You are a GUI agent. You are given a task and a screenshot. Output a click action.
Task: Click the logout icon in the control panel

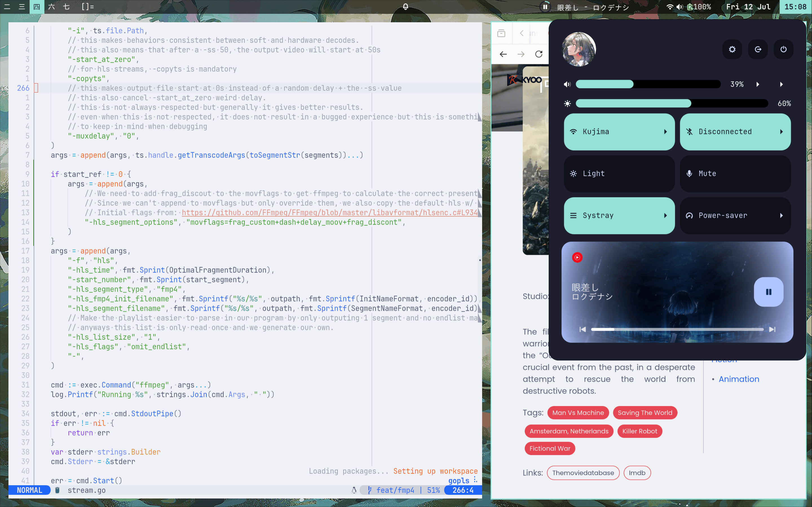point(758,49)
